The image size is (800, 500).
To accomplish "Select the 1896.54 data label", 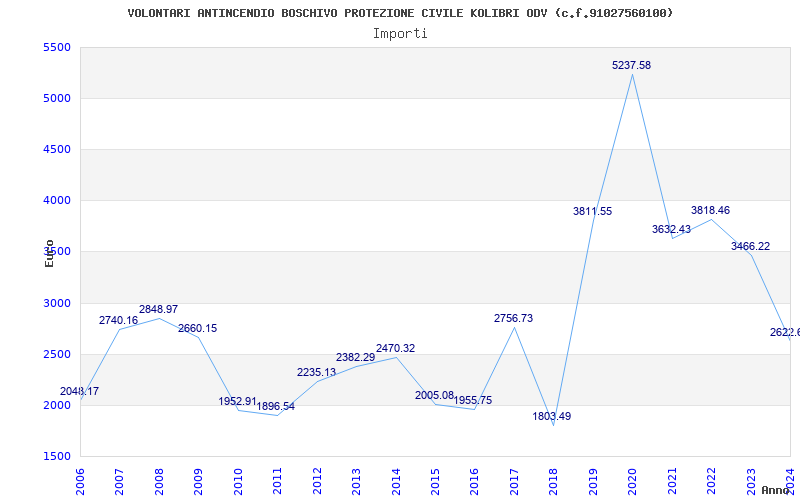I will (276, 407).
